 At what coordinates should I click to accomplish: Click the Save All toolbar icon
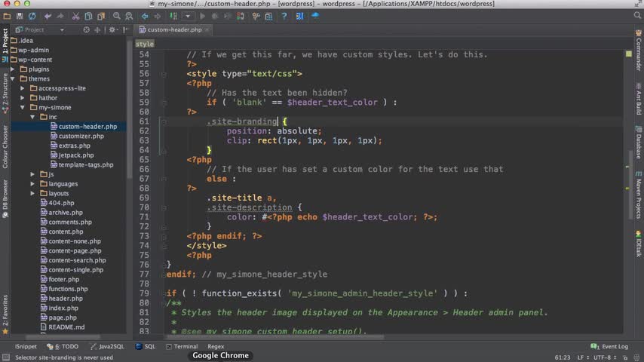[x=18, y=16]
